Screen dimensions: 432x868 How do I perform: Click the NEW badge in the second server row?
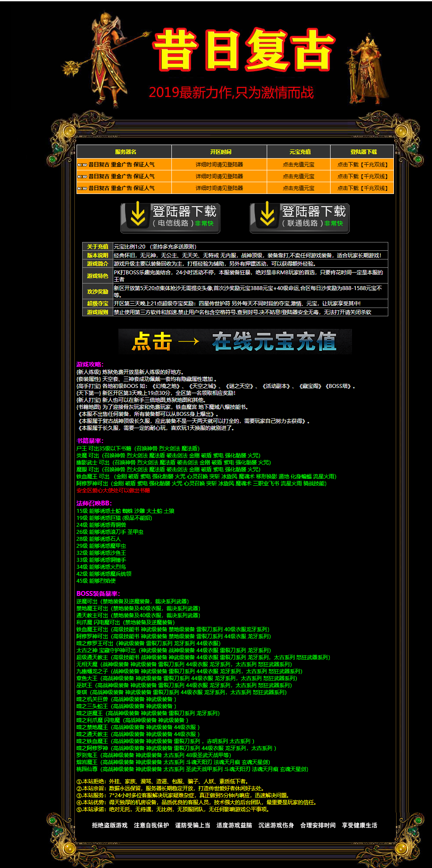82,177
